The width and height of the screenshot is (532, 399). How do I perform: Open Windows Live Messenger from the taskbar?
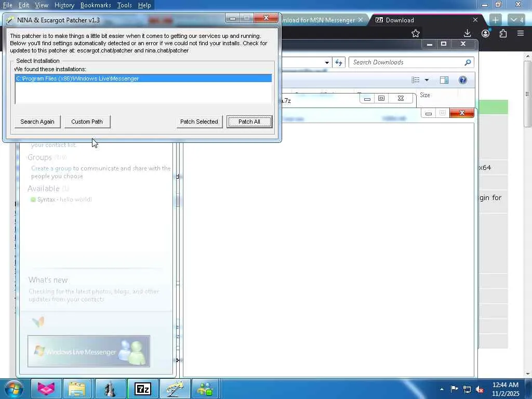[x=205, y=389]
